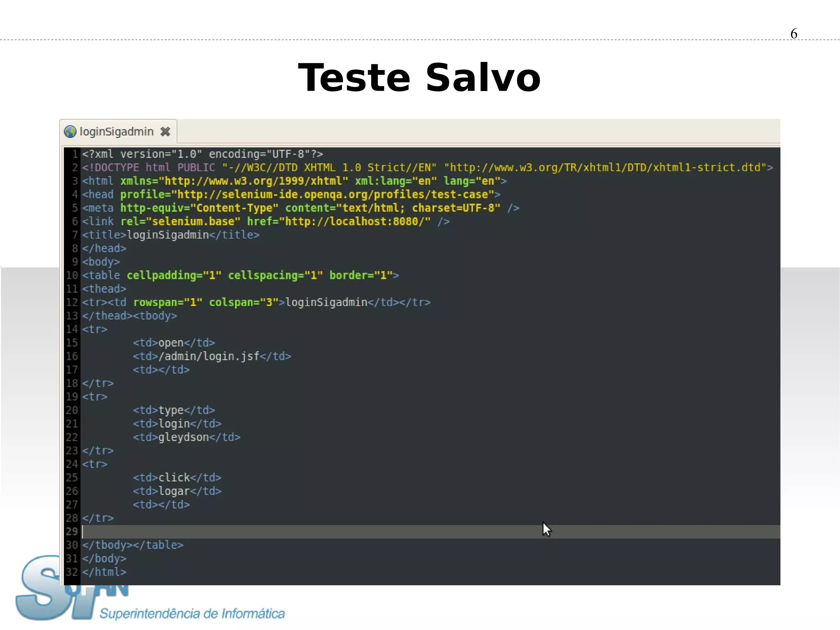Click the slide page number 6
This screenshot has height=630, width=840.
tap(794, 34)
